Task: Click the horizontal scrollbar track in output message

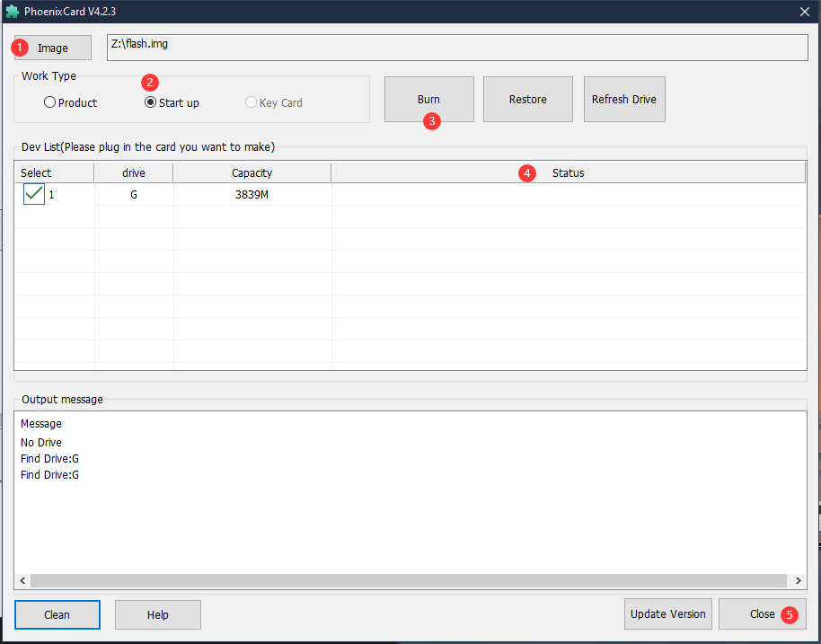Action: click(x=409, y=580)
